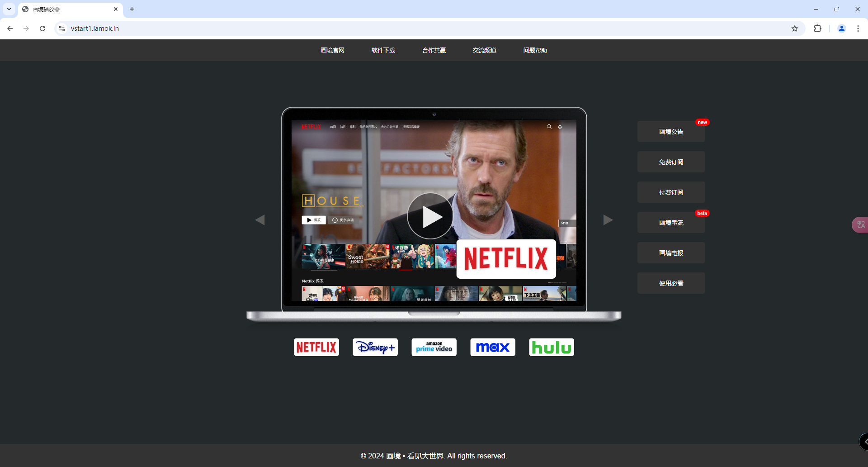Click the browser forward arrow

pyautogui.click(x=26, y=29)
